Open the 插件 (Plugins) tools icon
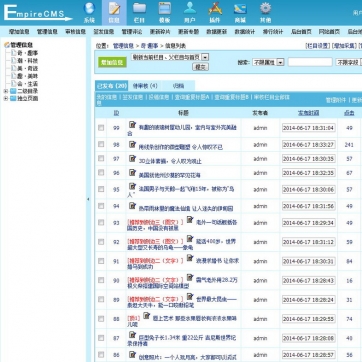362x362 pixels. [x=215, y=12]
